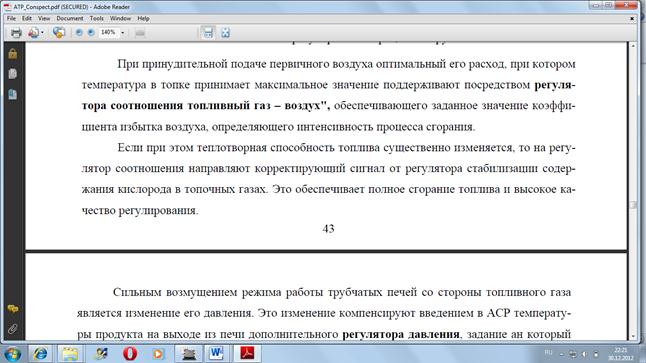Open the Pages thumbnail panel icon
This screenshot has height=363, width=646.
(x=13, y=74)
